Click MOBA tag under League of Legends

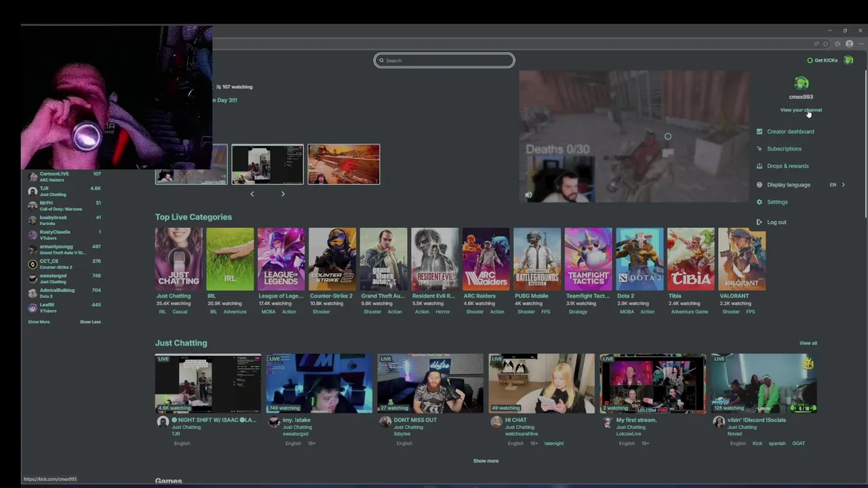point(267,312)
